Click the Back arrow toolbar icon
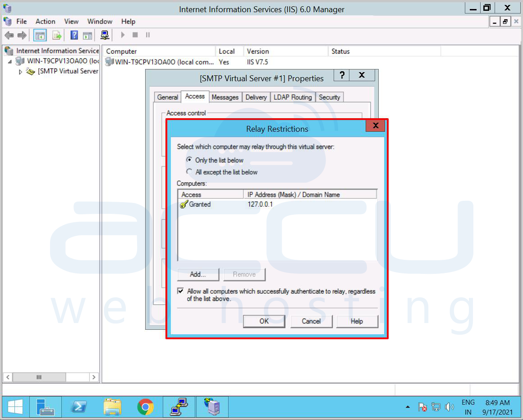This screenshot has width=523, height=420. point(9,35)
